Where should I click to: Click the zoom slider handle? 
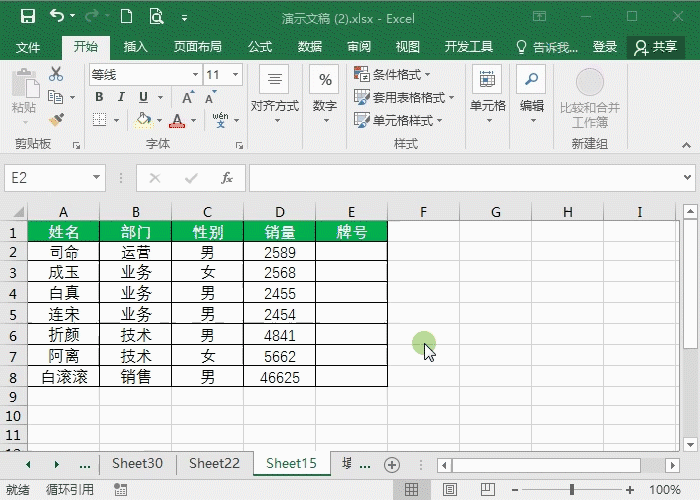pos(572,490)
